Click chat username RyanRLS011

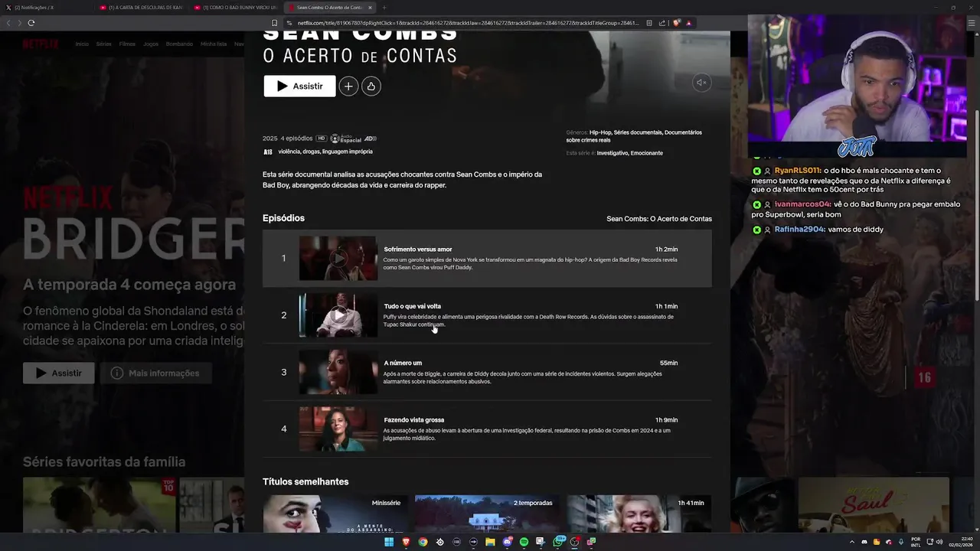coord(797,171)
